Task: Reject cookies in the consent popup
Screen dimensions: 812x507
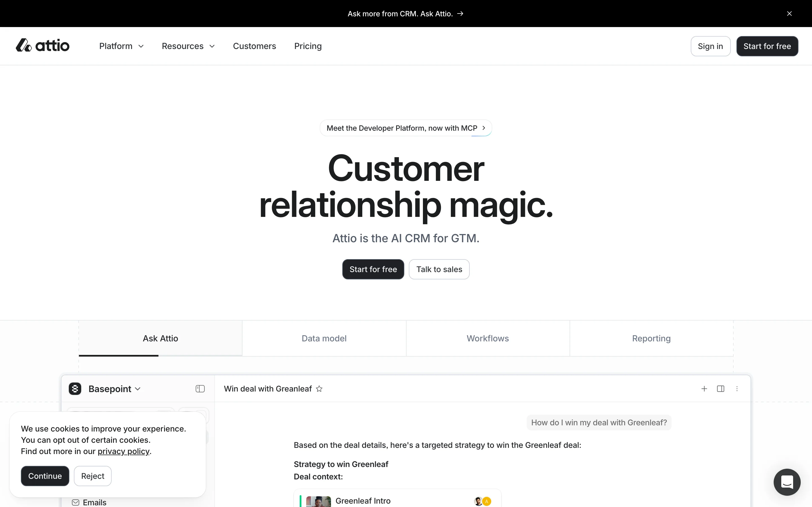Action: pyautogui.click(x=92, y=476)
